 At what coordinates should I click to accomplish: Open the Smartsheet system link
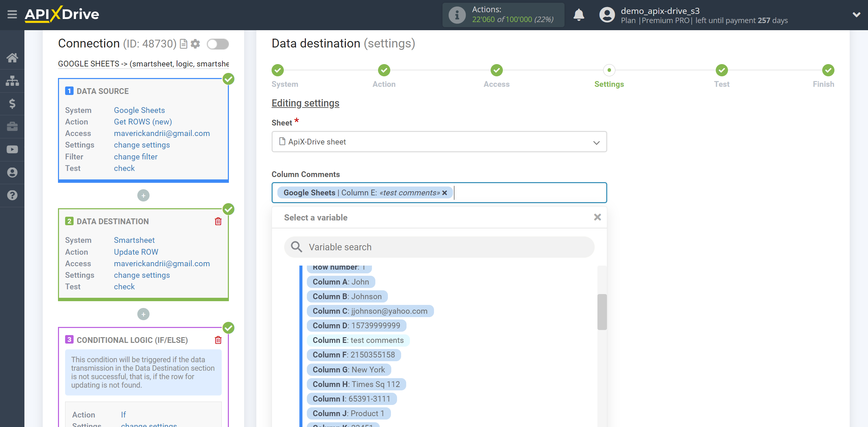(134, 240)
